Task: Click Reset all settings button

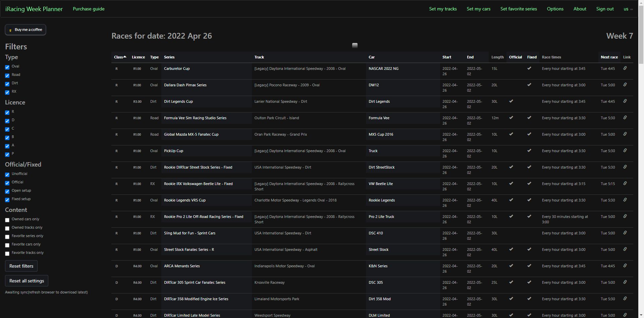Action: point(26,281)
